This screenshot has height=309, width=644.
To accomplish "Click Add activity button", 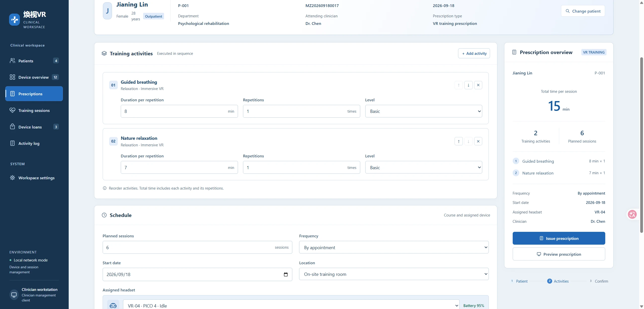I will pos(474,53).
